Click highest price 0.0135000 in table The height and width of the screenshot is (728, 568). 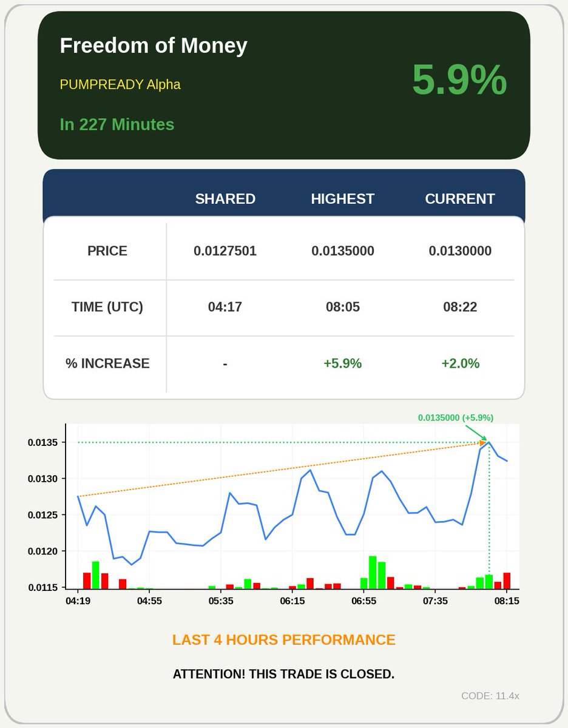pos(343,251)
